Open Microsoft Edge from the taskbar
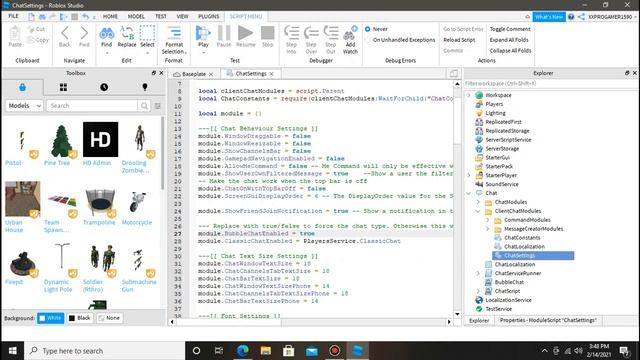This screenshot has height=360, width=640. (242, 351)
